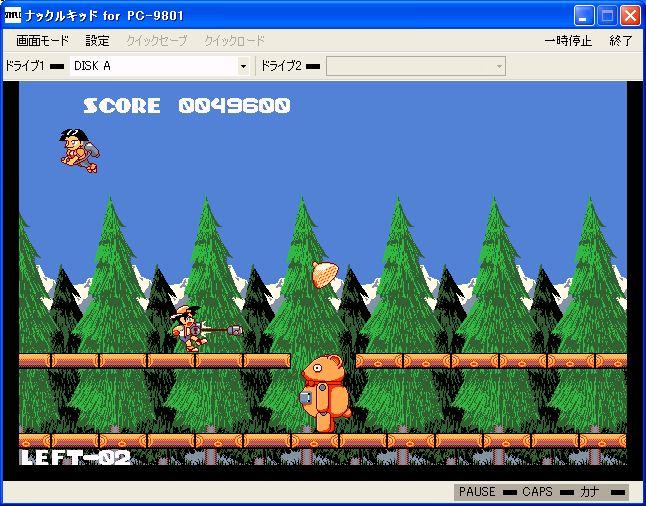
Task: Click the ドライブ2 access indicator lamp
Action: (x=313, y=66)
